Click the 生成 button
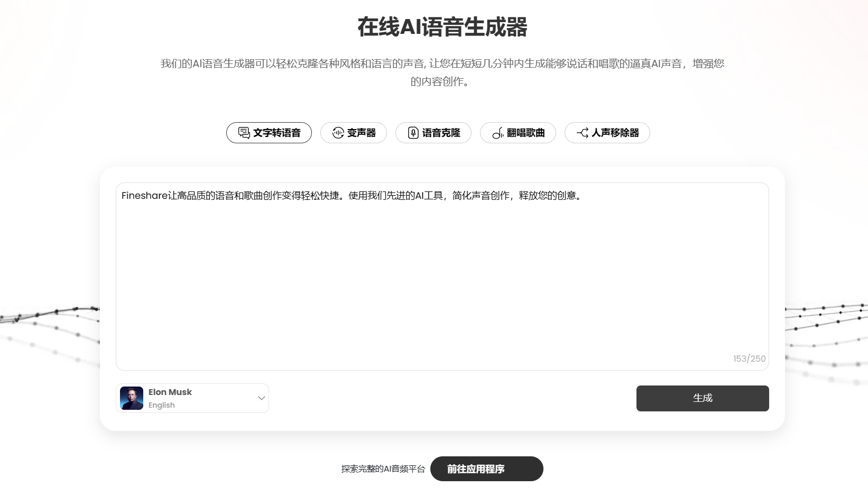This screenshot has height=496, width=868. tap(703, 398)
